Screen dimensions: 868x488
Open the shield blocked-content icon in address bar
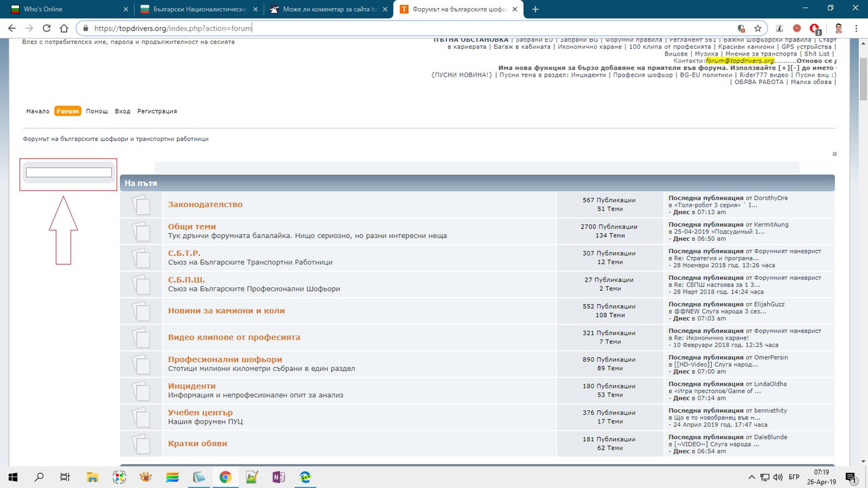tap(741, 28)
